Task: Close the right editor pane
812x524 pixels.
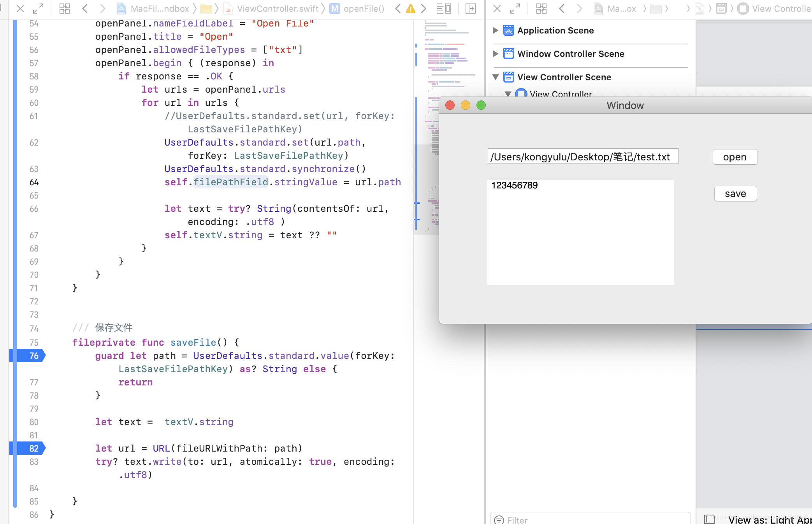Action: [x=497, y=9]
